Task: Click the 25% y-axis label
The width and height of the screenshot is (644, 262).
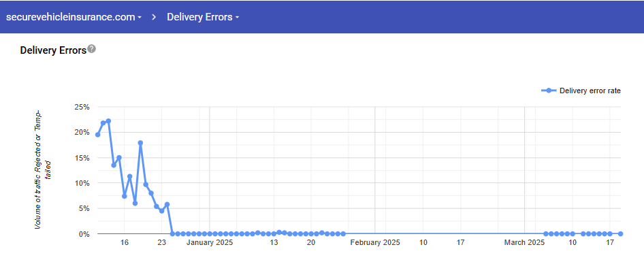Action: pos(82,108)
